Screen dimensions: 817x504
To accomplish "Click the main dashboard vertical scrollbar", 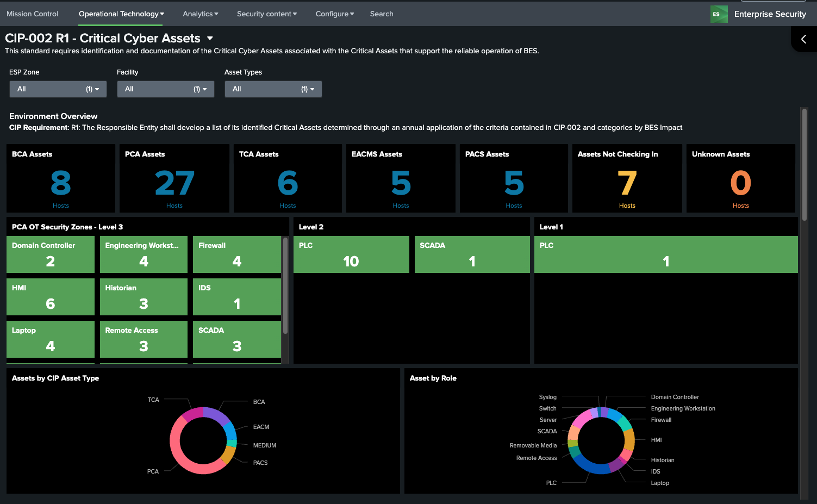I will point(804,163).
